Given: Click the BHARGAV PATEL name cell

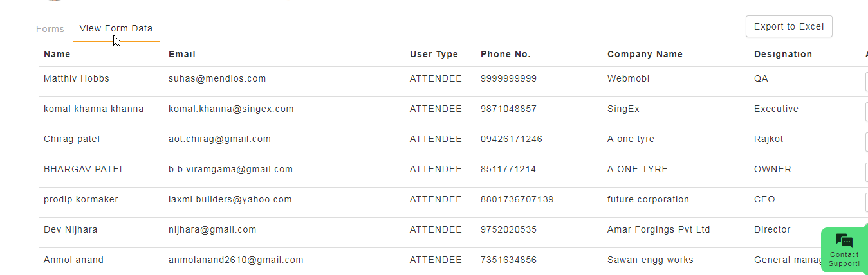Looking at the screenshot, I should coord(84,169).
